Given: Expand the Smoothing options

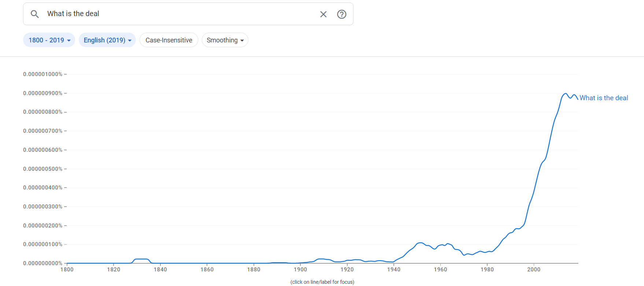Looking at the screenshot, I should point(225,40).
